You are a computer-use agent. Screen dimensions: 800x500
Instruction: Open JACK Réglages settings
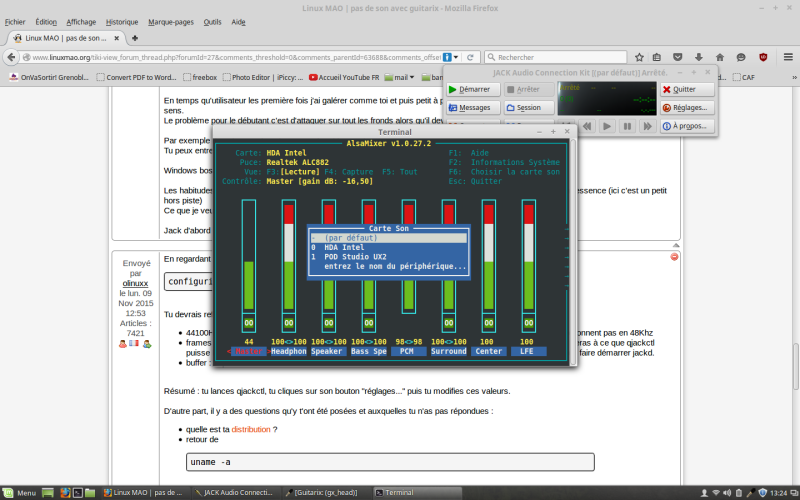pyautogui.click(x=687, y=108)
